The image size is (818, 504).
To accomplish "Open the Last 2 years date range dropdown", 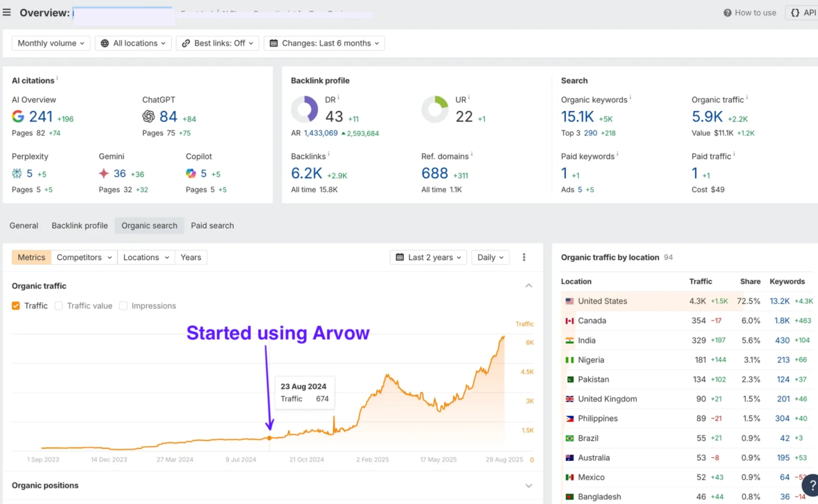I will 428,257.
